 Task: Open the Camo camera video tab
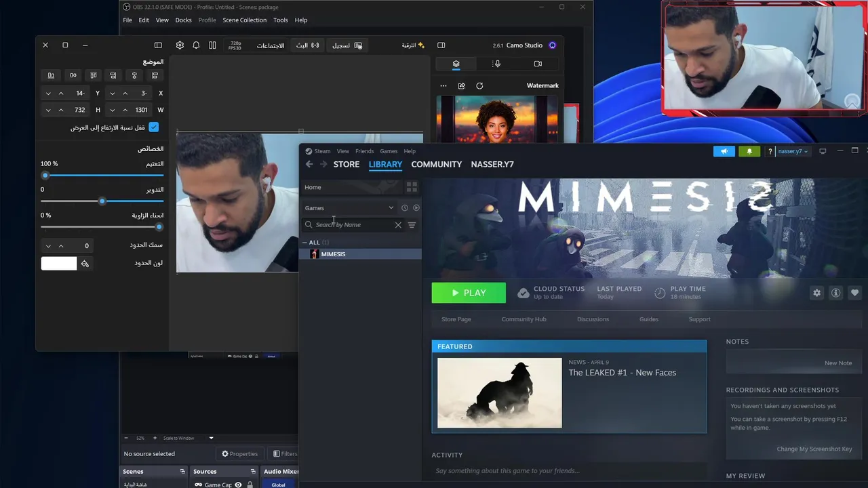(538, 64)
